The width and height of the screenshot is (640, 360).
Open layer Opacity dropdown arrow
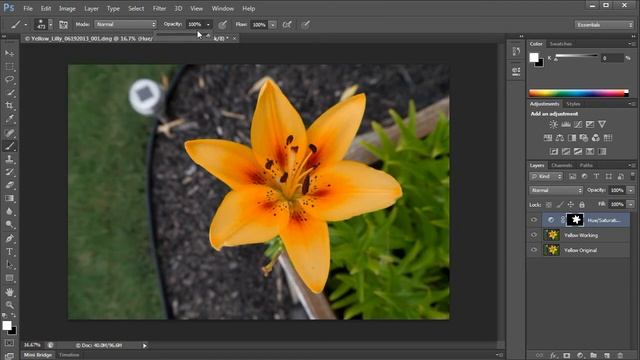click(631, 190)
